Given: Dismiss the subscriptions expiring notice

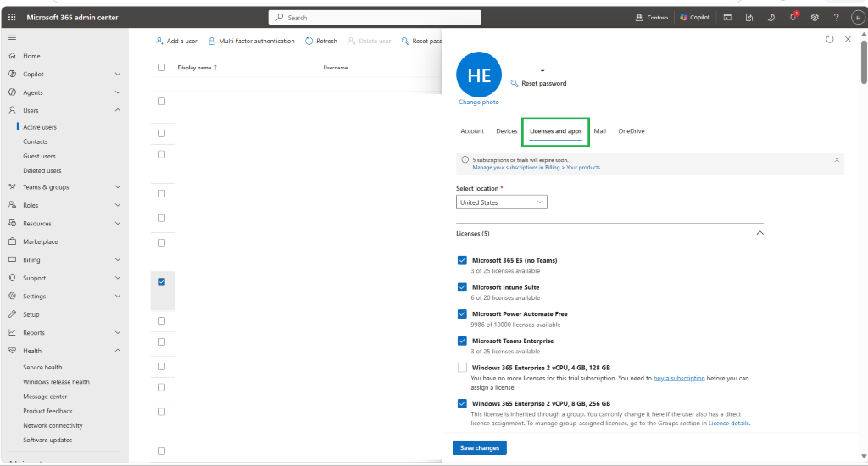Looking at the screenshot, I should 837,159.
